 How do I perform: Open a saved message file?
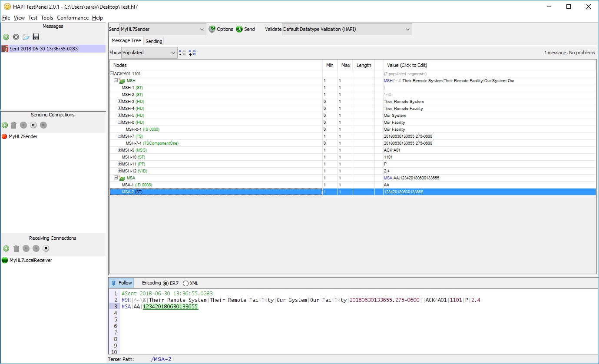(x=26, y=37)
